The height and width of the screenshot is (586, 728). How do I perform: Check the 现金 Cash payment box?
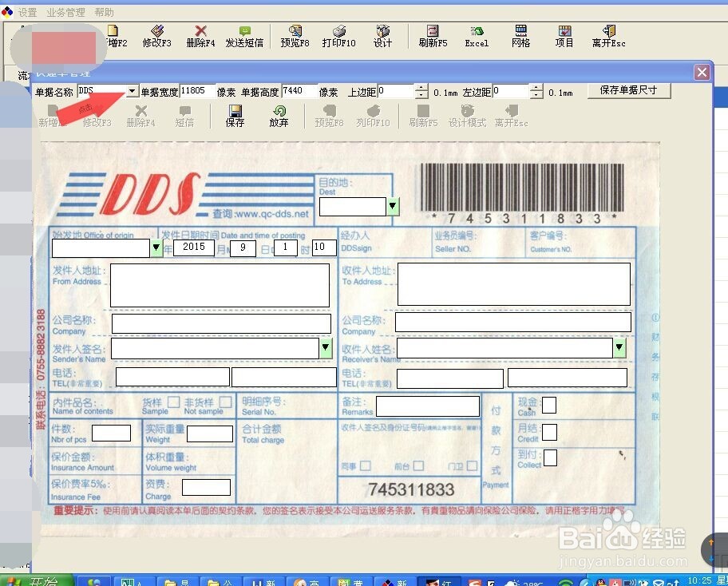pyautogui.click(x=549, y=405)
